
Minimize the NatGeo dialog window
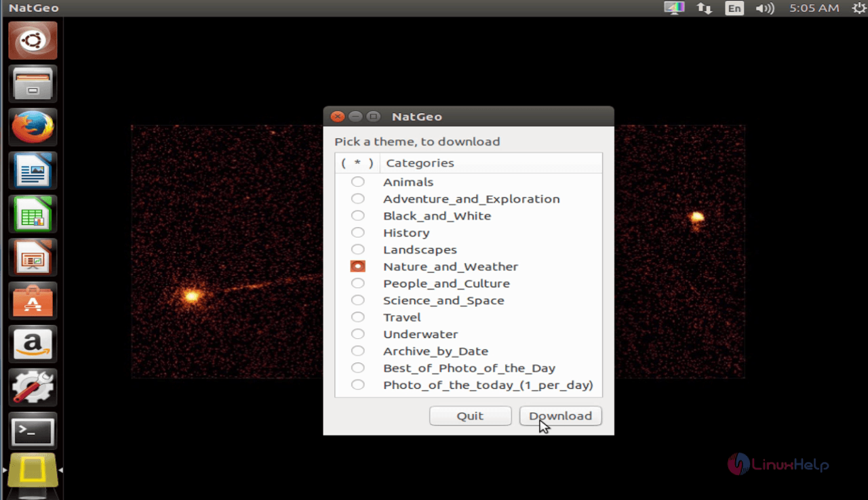[355, 117]
